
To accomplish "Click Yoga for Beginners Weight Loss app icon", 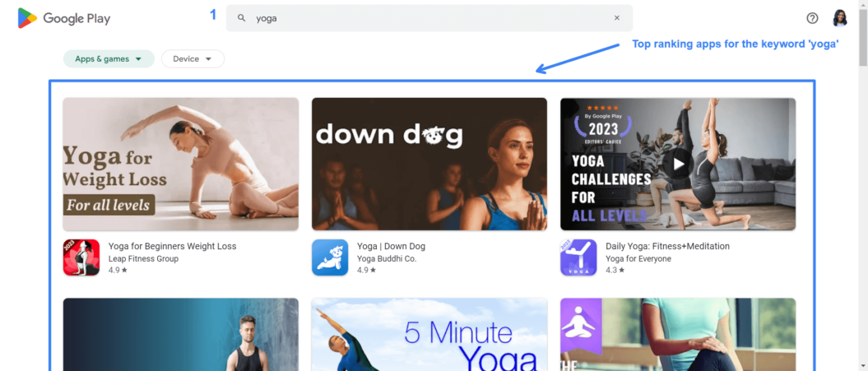I will tap(81, 257).
